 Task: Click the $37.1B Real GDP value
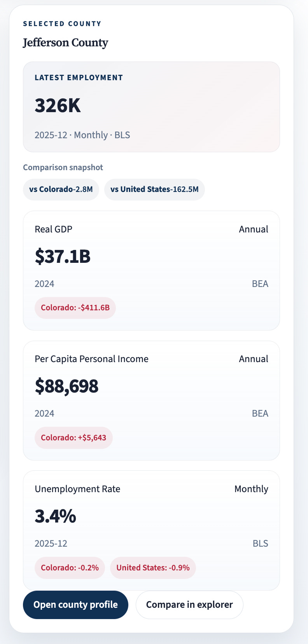[x=63, y=256]
